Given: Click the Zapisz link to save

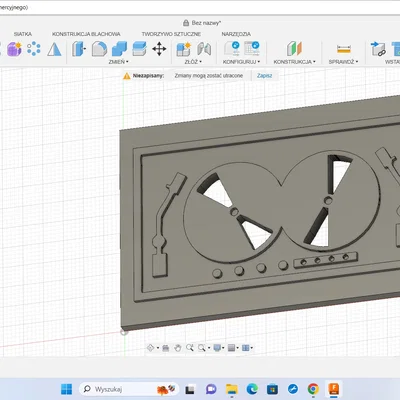Looking at the screenshot, I should point(264,76).
